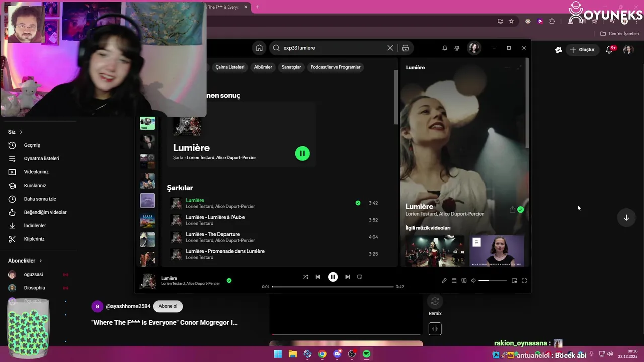Pause using the big green button on top result
This screenshot has width=644, height=362.
coord(302,154)
